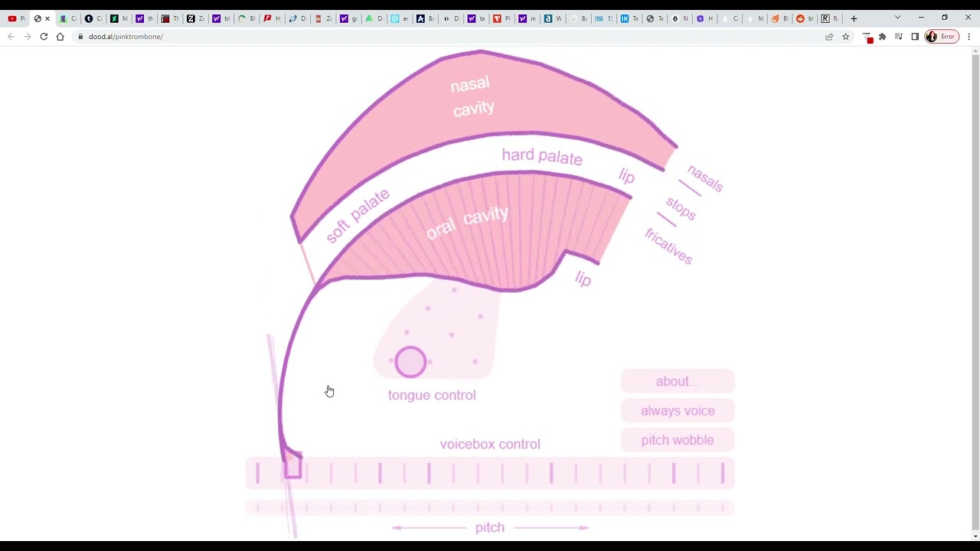Reload the Pink Trombone page

click(x=44, y=37)
